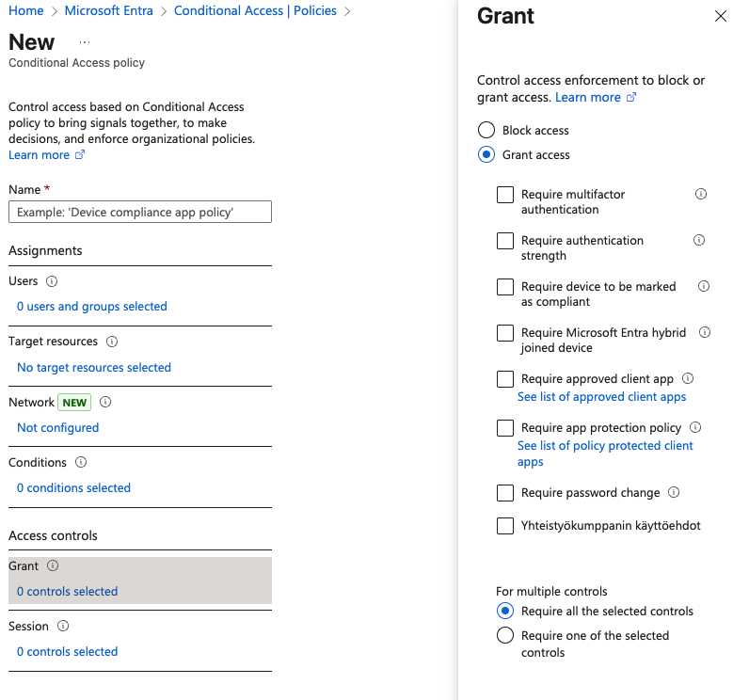Check Require multifactor authentication checkbox
The width and height of the screenshot is (733, 700).
tap(505, 195)
